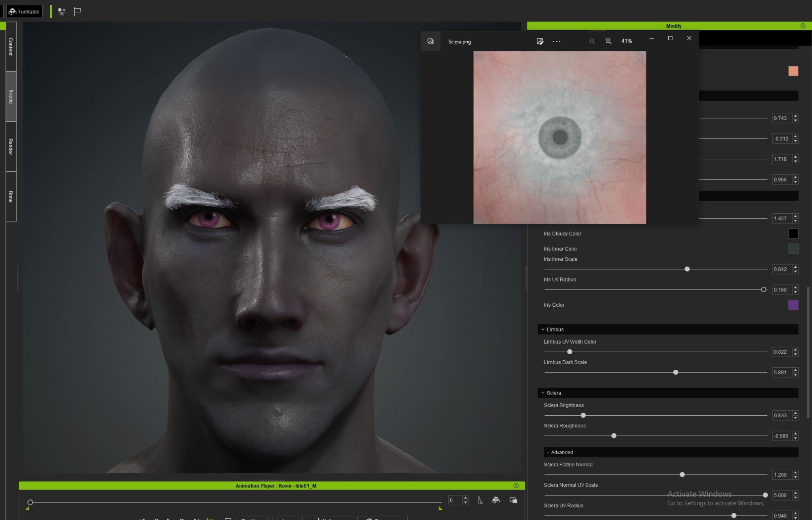This screenshot has height=520, width=812.
Task: Click the Limbus UV Width Color slider handle
Action: coord(570,352)
